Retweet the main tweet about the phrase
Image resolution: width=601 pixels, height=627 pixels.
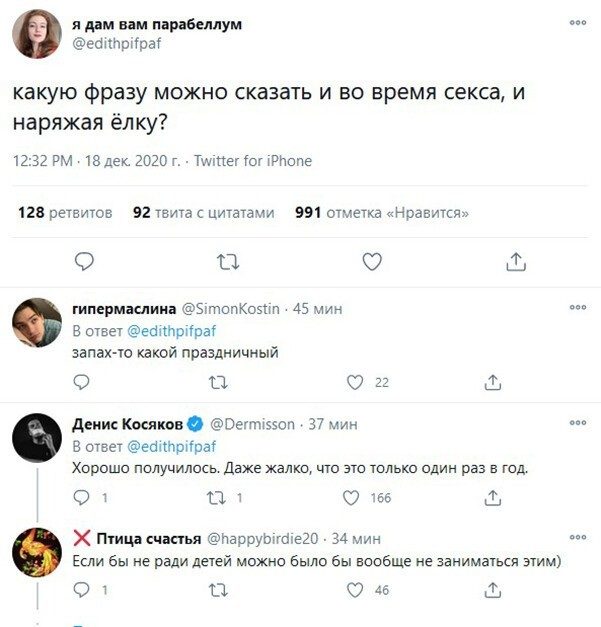click(x=228, y=262)
